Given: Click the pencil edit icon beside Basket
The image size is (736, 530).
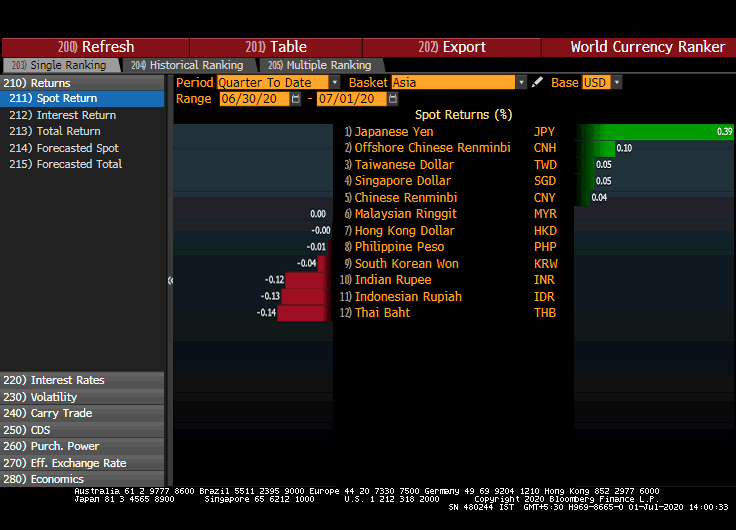Looking at the screenshot, I should pyautogui.click(x=538, y=83).
